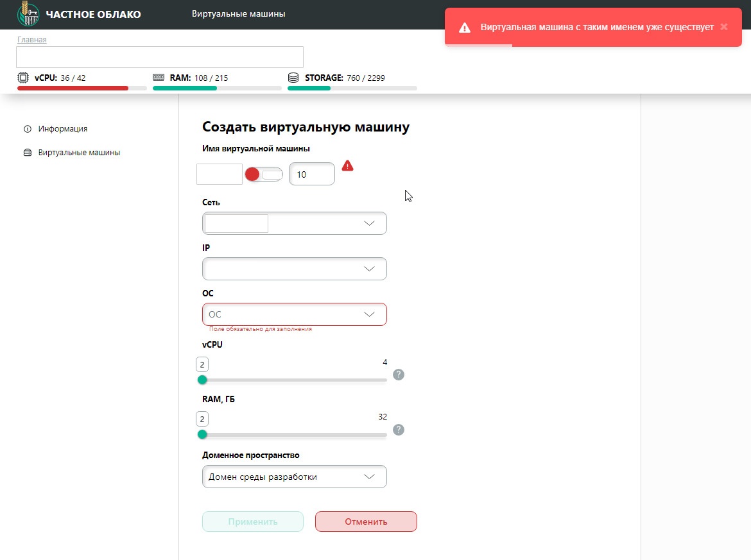Open the Виртуальные машины top menu item
Screen dimensions: 751x560
(x=238, y=14)
